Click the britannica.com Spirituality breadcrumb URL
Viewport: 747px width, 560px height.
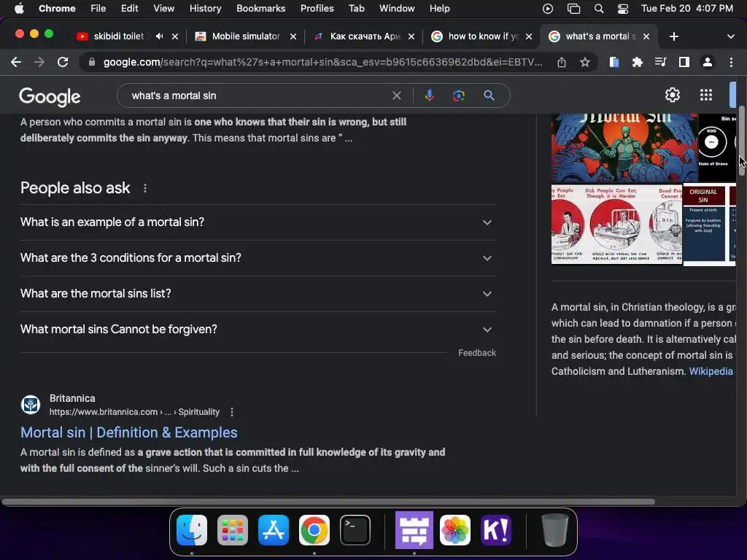coord(134,412)
